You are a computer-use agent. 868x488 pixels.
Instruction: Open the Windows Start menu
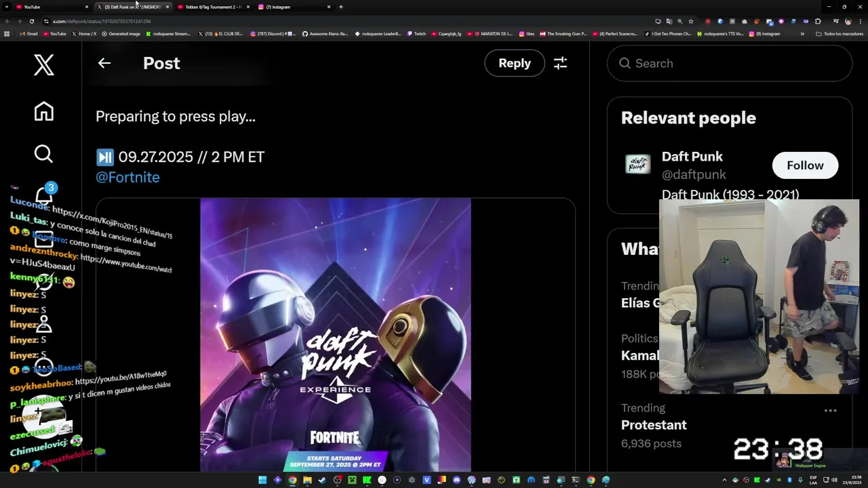pos(262,480)
